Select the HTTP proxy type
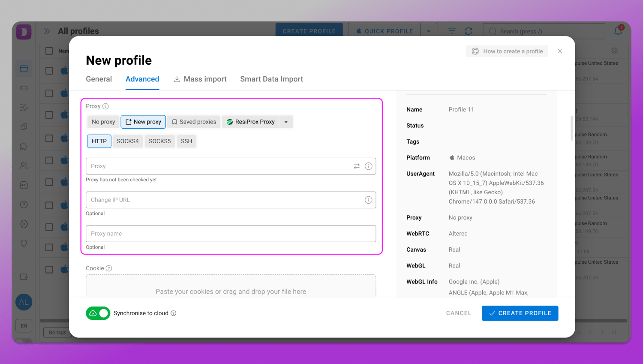 pos(99,141)
